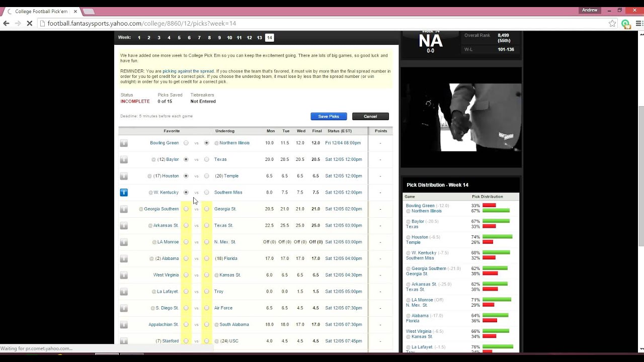Select Baylor favorite radio button
This screenshot has width=644, height=362.
click(x=186, y=159)
